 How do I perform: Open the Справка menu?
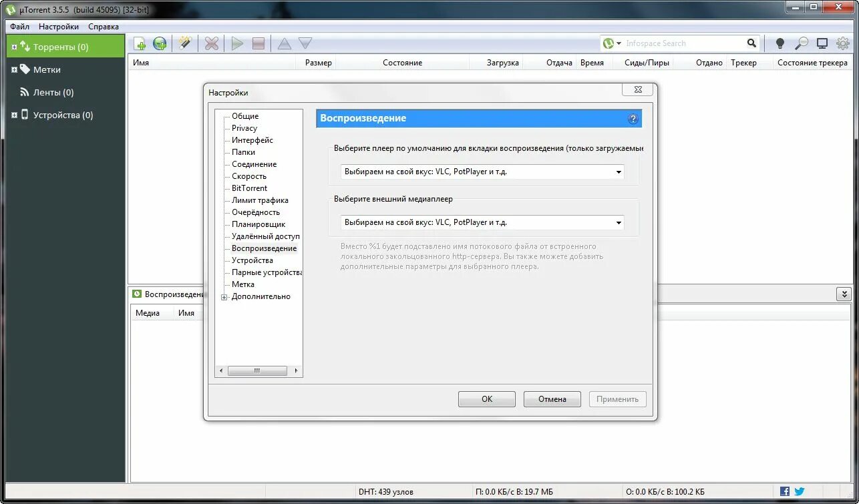pyautogui.click(x=104, y=27)
